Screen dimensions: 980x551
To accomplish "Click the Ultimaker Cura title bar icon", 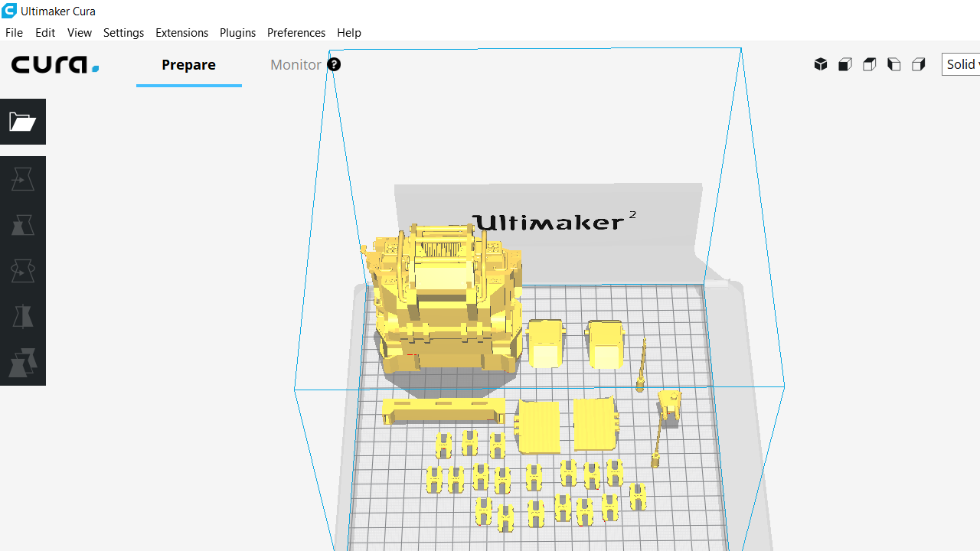I will coord(9,11).
